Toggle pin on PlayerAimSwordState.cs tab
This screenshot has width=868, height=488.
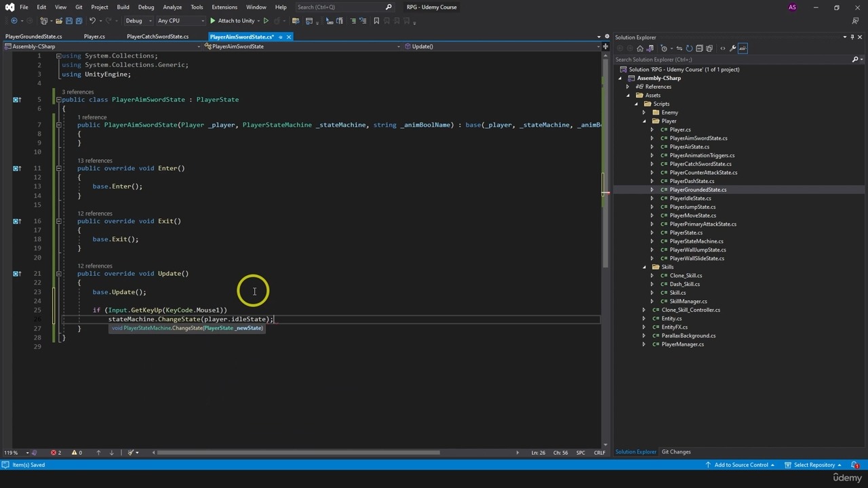coord(279,37)
